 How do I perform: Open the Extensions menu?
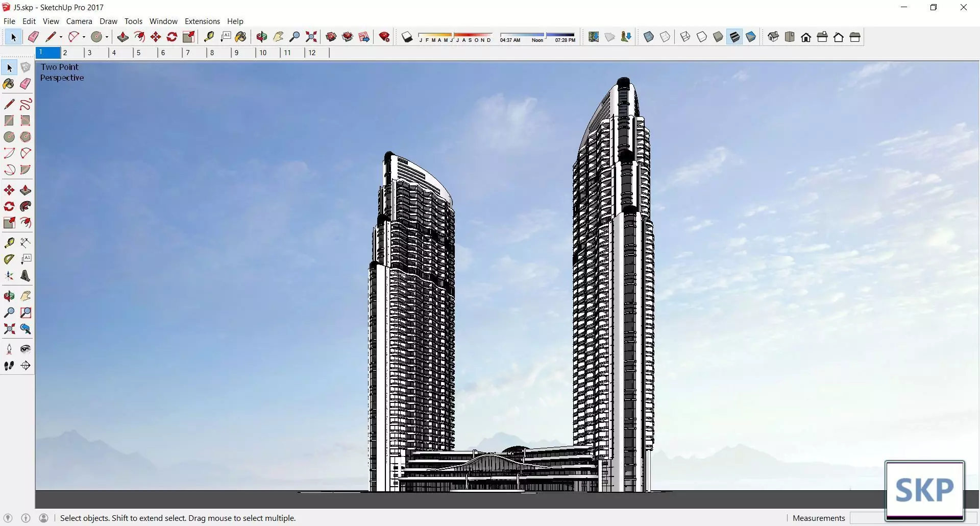202,21
